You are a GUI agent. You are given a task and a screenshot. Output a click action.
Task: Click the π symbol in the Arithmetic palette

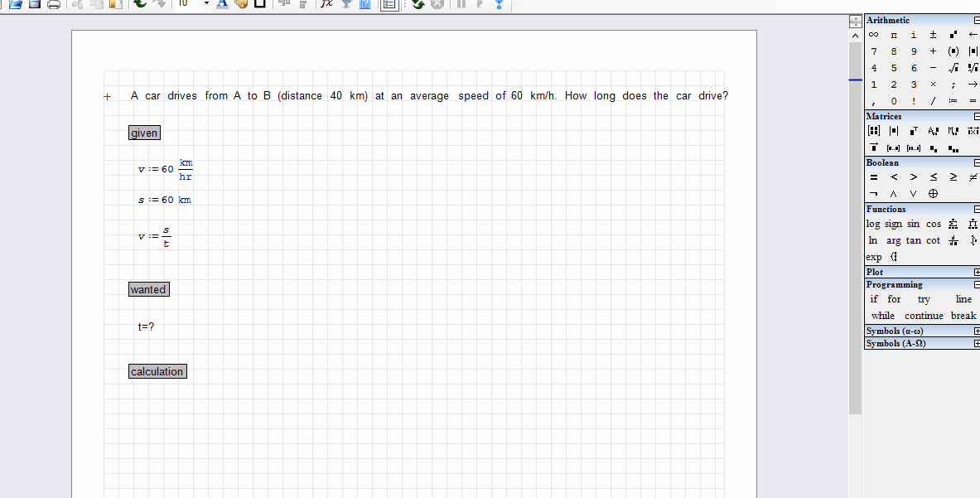pos(894,34)
